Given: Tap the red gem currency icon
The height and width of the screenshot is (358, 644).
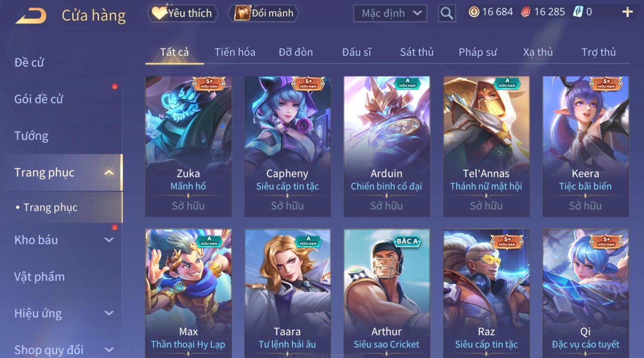Looking at the screenshot, I should 526,12.
